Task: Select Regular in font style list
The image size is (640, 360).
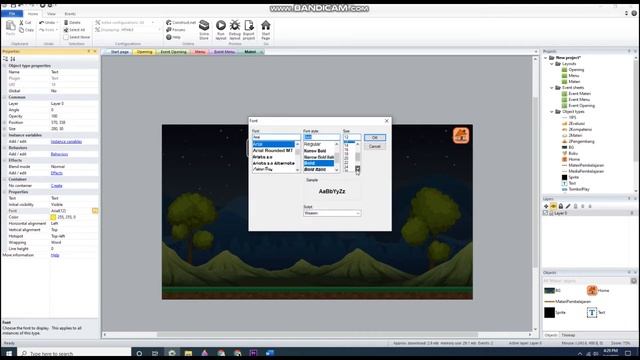Action: point(312,144)
